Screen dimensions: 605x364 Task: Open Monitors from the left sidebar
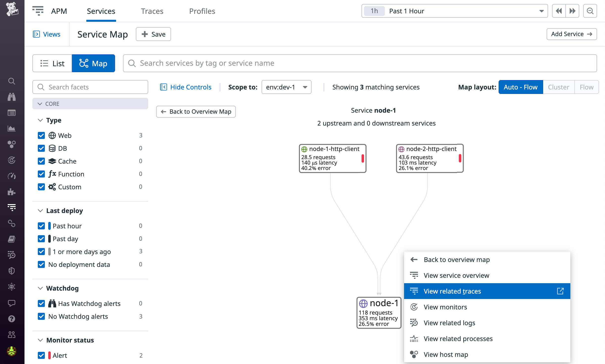[x=12, y=160]
